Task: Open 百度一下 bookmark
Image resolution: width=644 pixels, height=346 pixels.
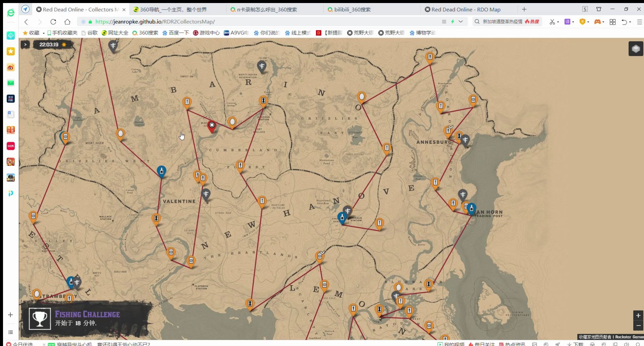Action: click(x=176, y=33)
